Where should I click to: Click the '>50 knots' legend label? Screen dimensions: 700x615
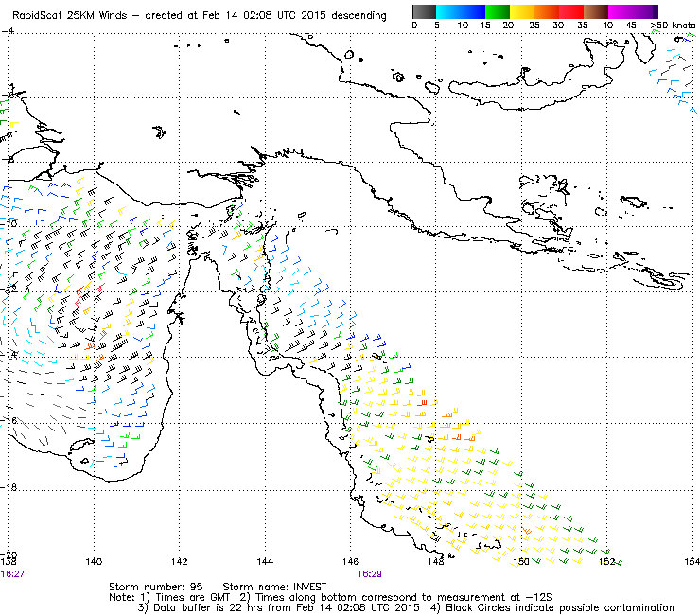[673, 25]
